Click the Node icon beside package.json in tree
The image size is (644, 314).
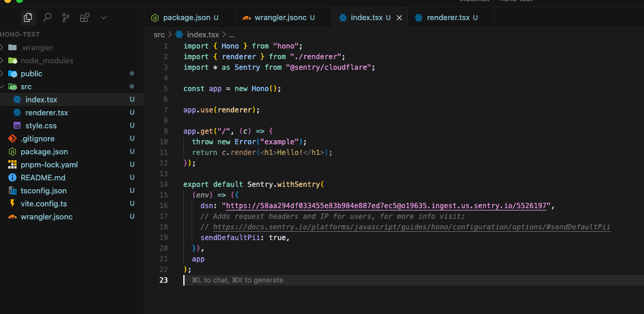(x=12, y=152)
